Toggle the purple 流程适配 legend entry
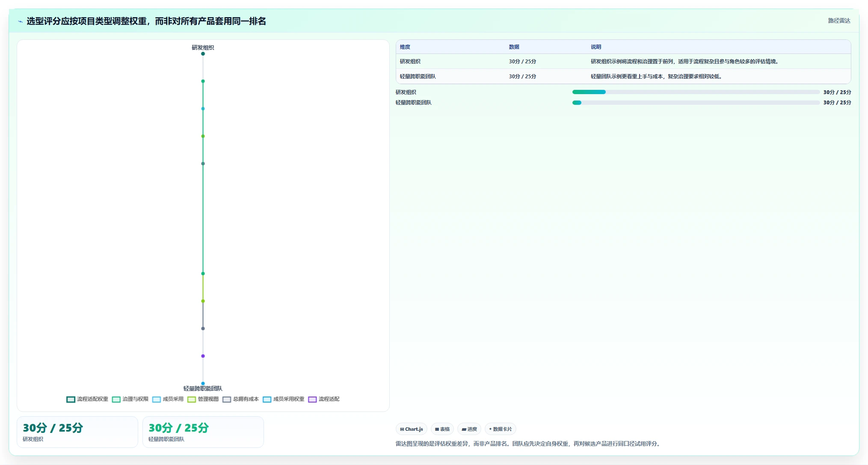The height and width of the screenshot is (465, 868). 323,399
